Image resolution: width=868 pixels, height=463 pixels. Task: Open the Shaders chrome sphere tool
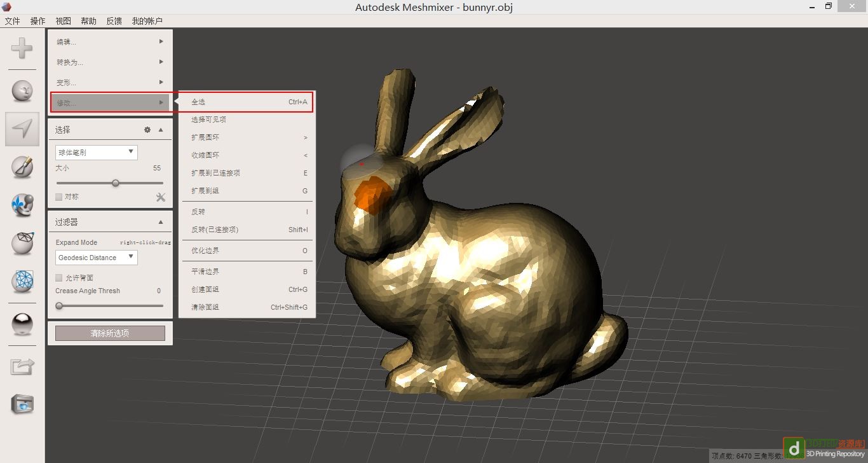22,324
